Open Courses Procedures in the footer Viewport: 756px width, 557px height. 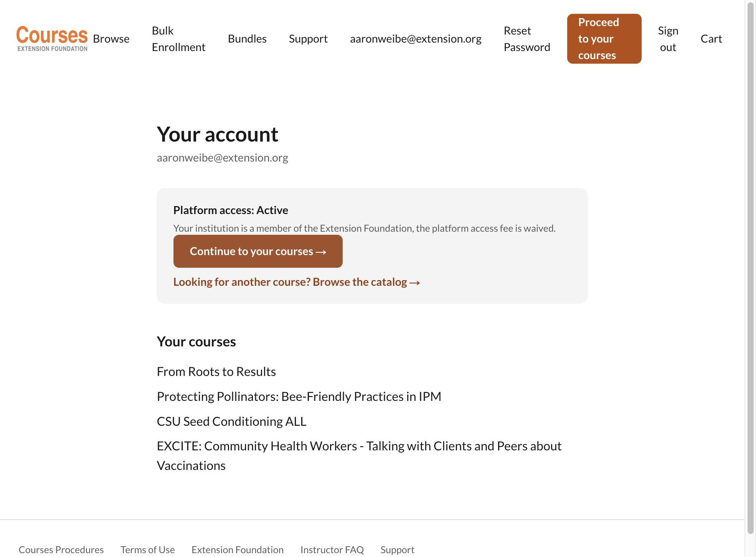(x=61, y=550)
